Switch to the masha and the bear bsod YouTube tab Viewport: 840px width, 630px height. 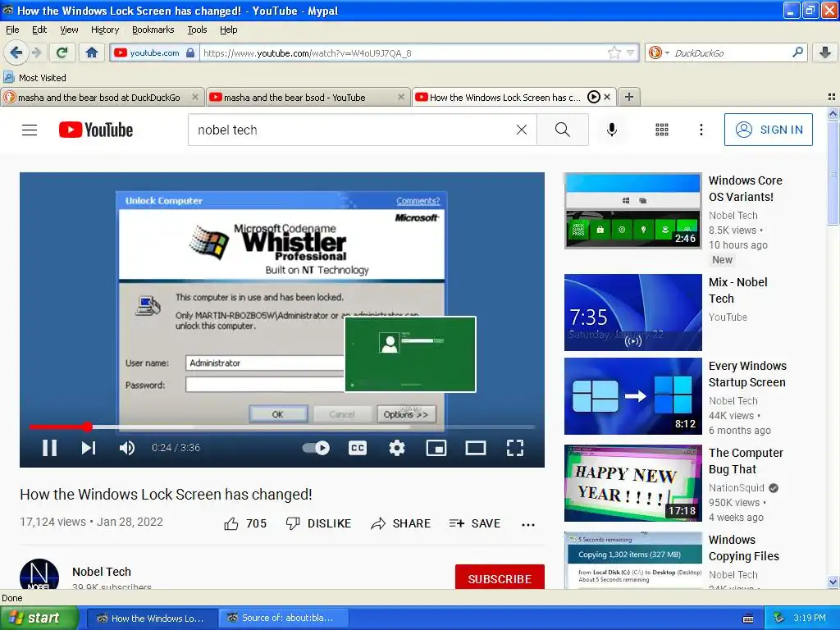(294, 97)
